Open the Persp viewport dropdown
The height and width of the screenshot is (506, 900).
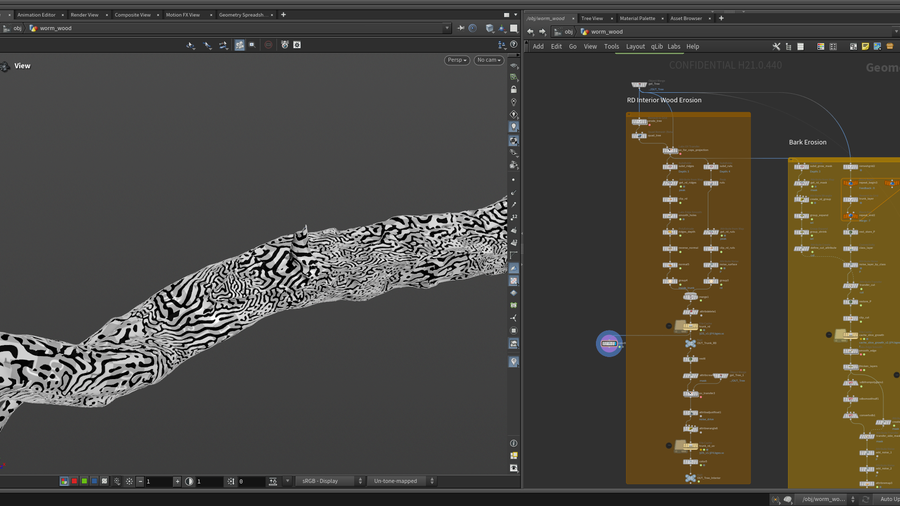pos(457,60)
